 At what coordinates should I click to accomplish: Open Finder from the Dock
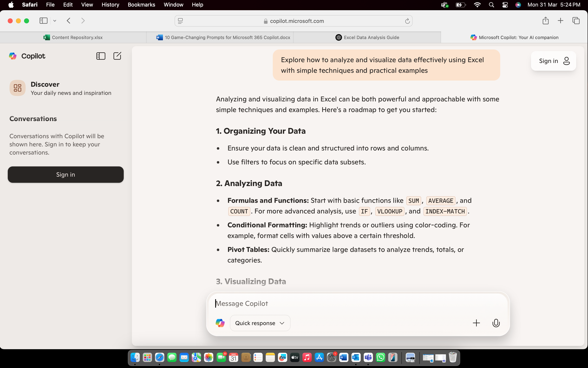[x=135, y=358]
